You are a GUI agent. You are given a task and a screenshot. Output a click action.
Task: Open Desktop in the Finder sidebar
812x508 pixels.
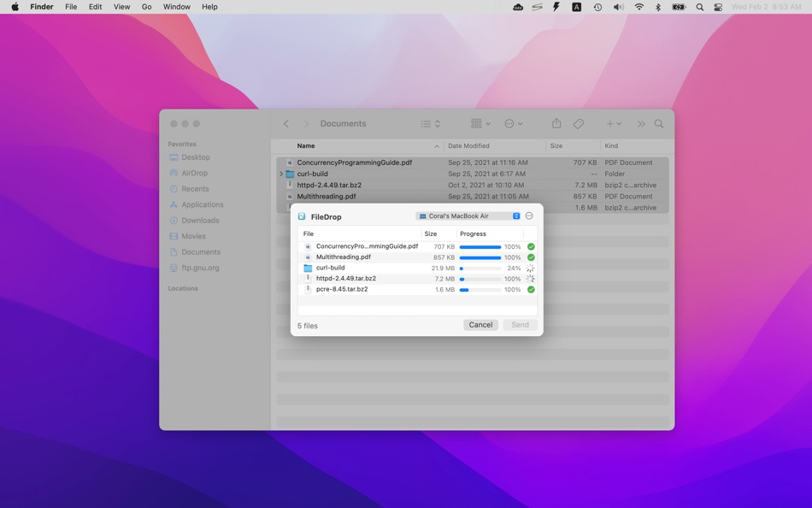pyautogui.click(x=195, y=157)
